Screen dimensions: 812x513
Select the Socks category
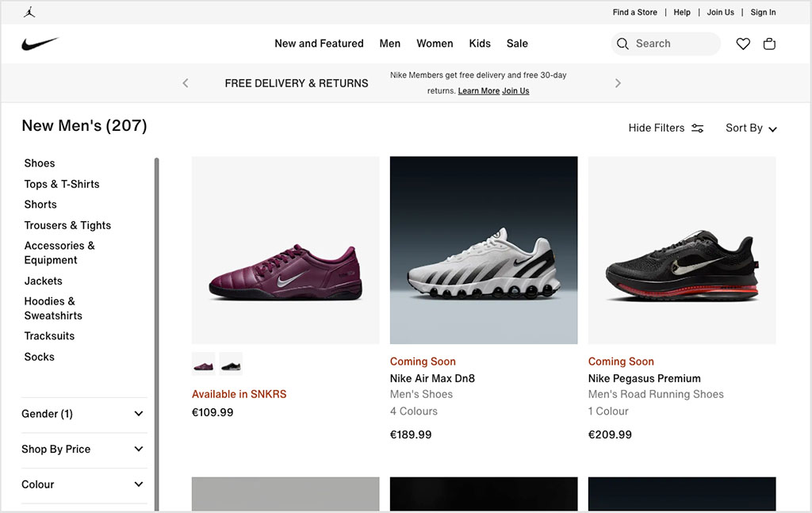(x=40, y=357)
